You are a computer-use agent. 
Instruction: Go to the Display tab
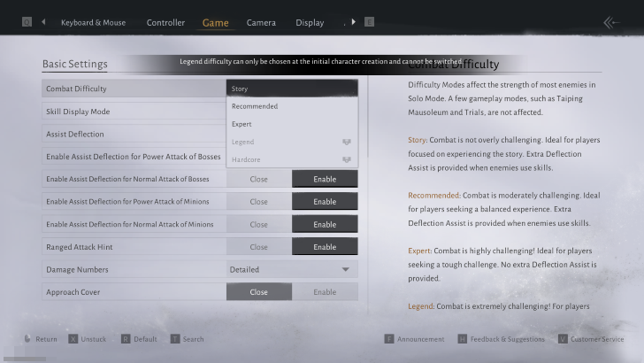click(x=310, y=23)
